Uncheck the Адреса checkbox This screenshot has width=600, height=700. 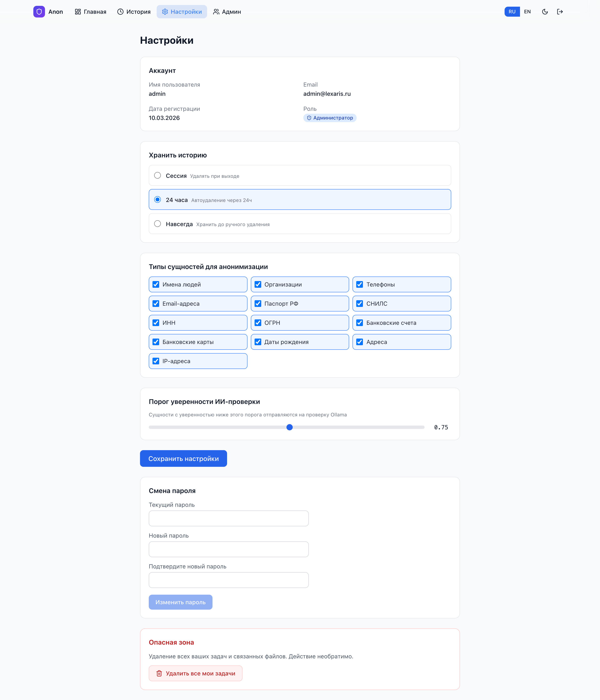(360, 342)
